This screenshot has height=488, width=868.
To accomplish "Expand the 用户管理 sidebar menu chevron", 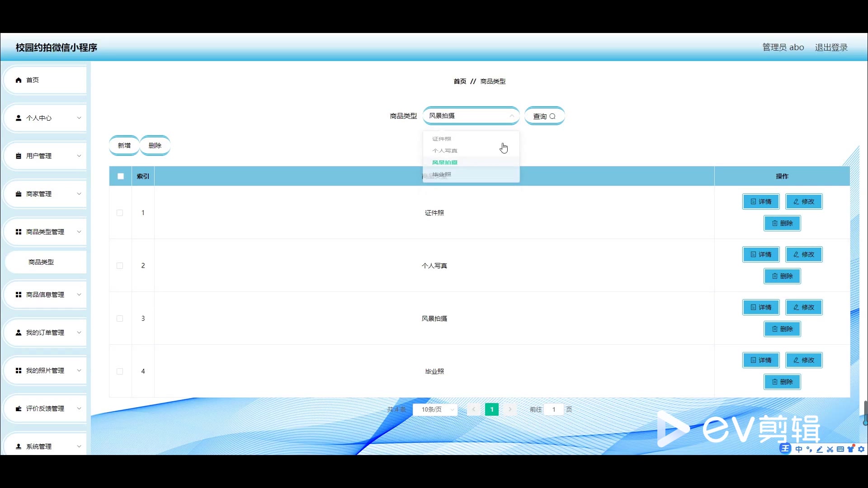I will (x=79, y=156).
